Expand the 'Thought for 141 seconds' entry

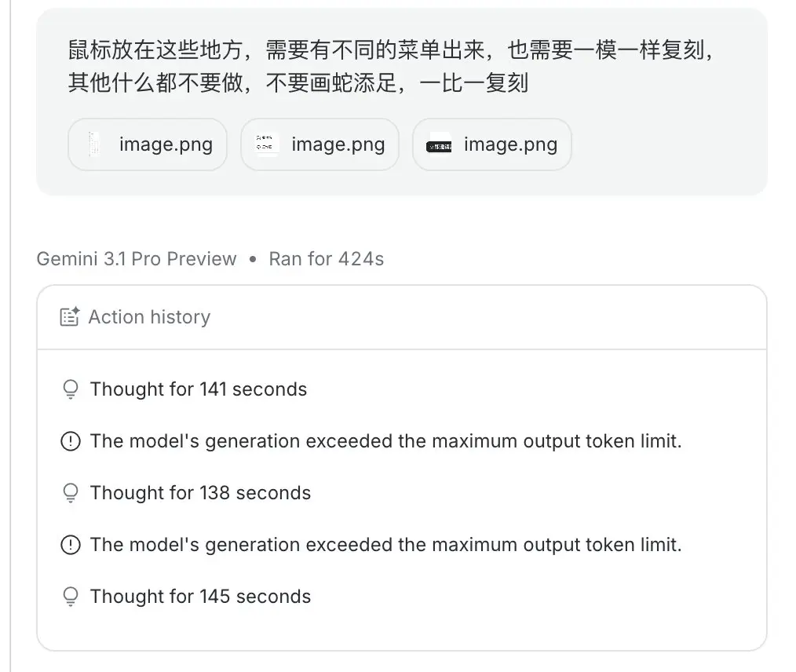pos(199,389)
